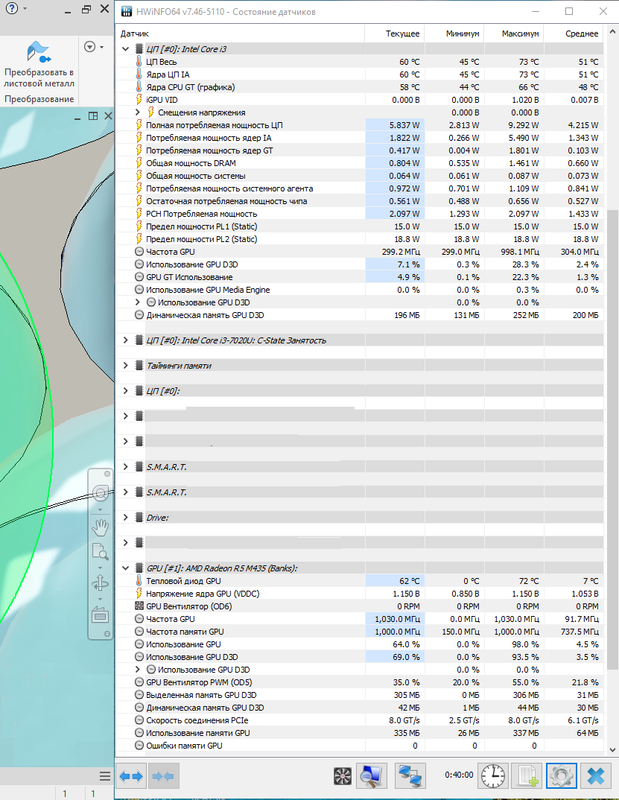The width and height of the screenshot is (619, 800).
Task: Open the circled down-arrow dropdown in the CAD ribbon
Action: [93, 47]
